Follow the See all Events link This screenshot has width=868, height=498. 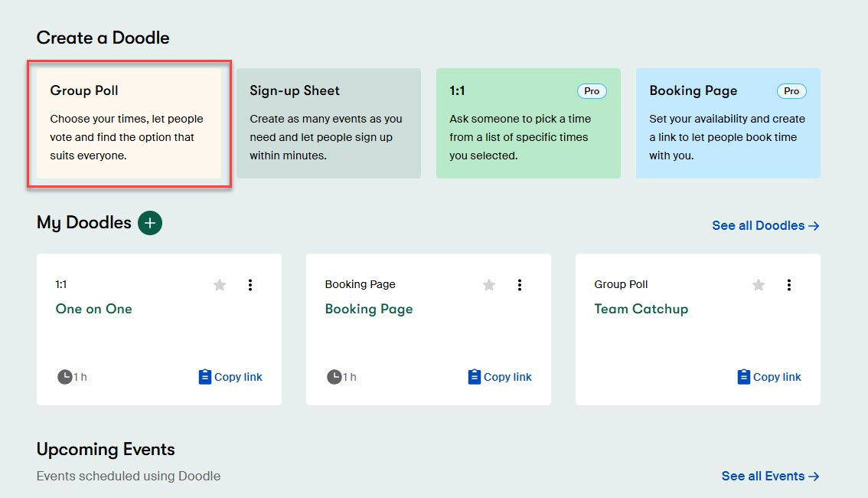coord(770,476)
